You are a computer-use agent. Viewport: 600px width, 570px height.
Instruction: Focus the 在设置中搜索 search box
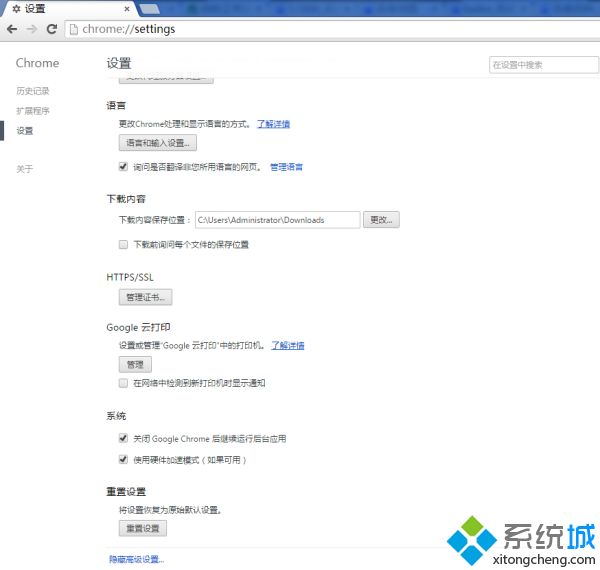544,65
